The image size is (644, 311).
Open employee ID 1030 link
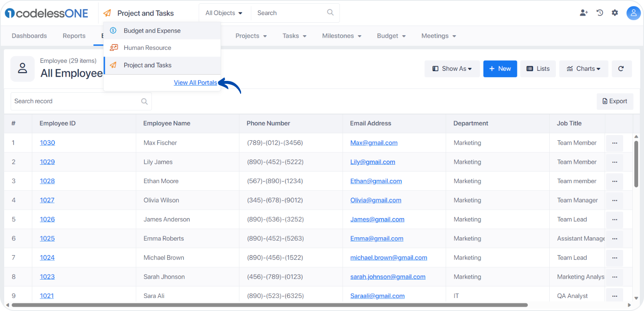(47, 143)
